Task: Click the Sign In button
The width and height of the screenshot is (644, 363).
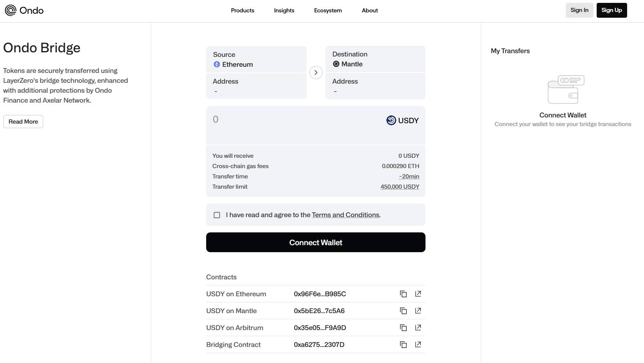Action: (579, 10)
